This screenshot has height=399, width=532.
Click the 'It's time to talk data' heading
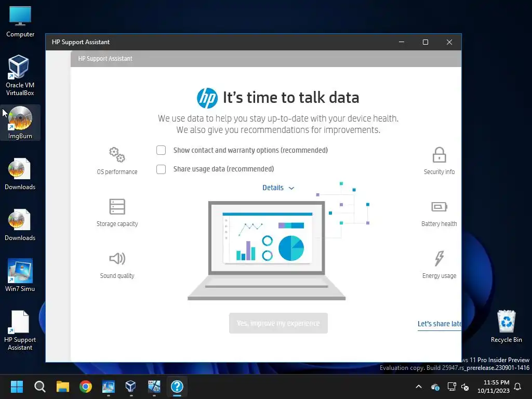(291, 98)
